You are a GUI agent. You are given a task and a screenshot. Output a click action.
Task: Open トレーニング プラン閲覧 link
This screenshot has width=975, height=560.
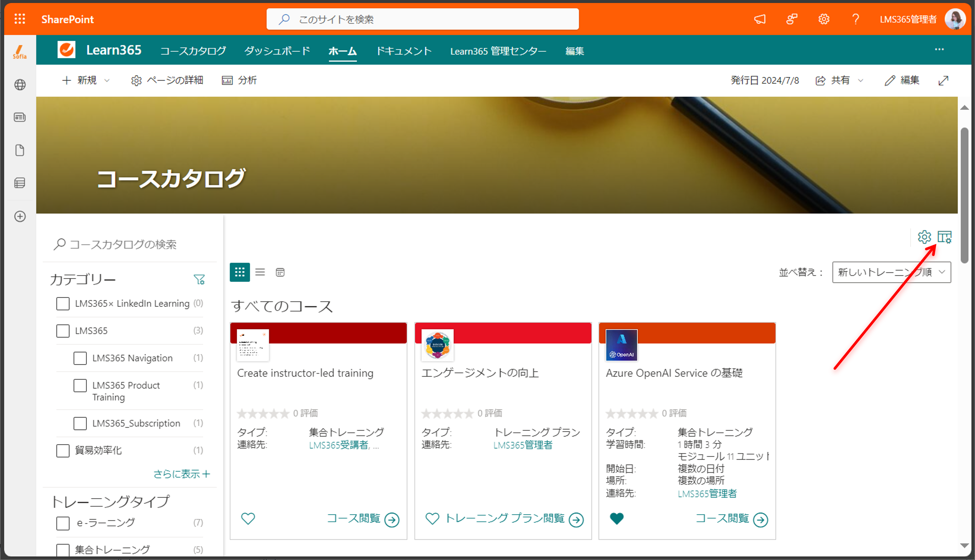(514, 519)
